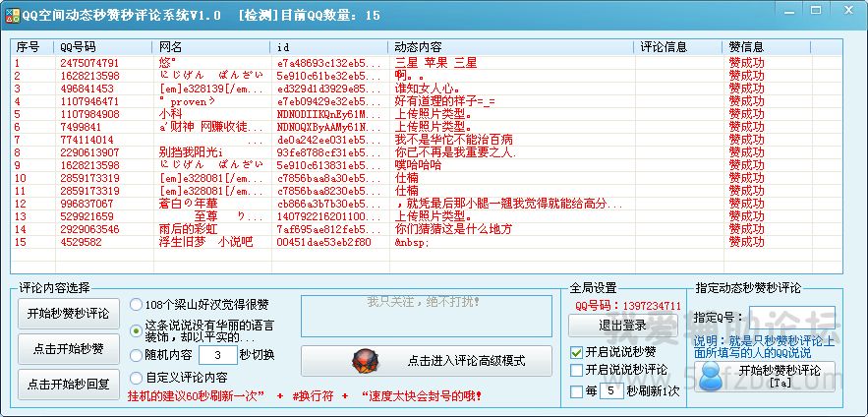The image size is (868, 417).
Task: Select row with QQ 2290613907
Action: point(427,152)
